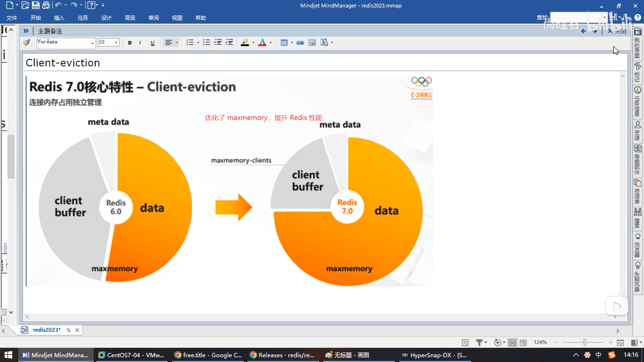
Task: Open the Verdana font dropdown
Action: (x=92, y=43)
